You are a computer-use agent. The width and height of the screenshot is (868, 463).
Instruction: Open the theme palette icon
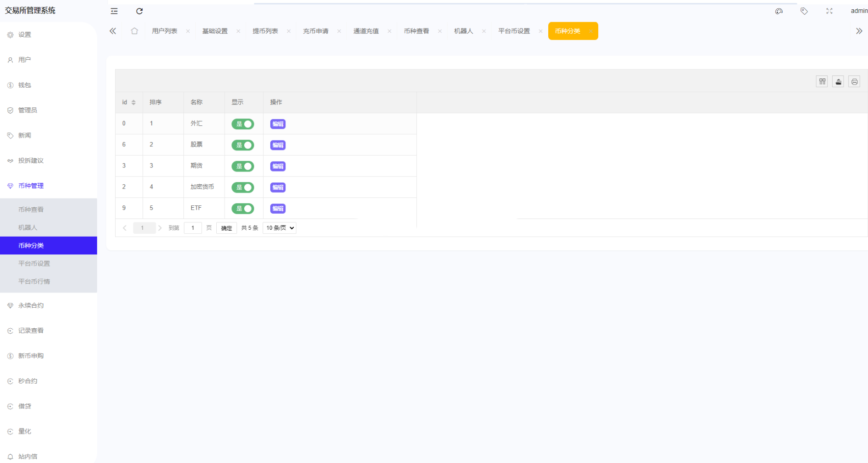tap(779, 11)
